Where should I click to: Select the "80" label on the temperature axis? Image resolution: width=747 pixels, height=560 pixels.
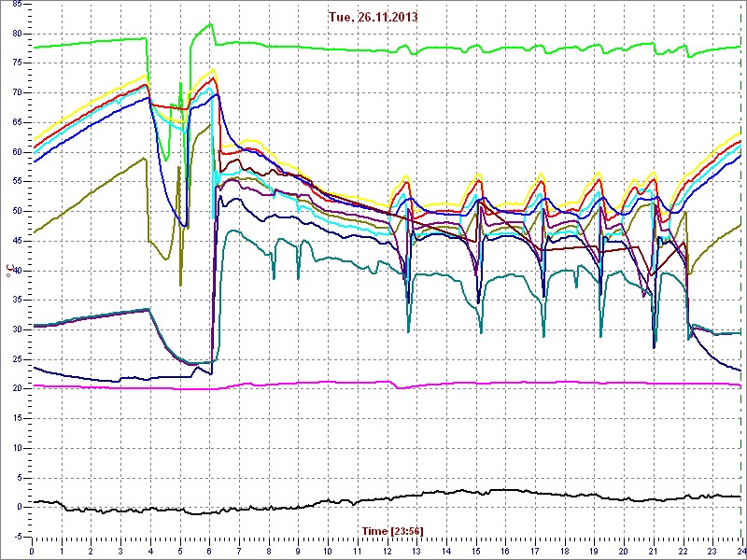(x=17, y=34)
